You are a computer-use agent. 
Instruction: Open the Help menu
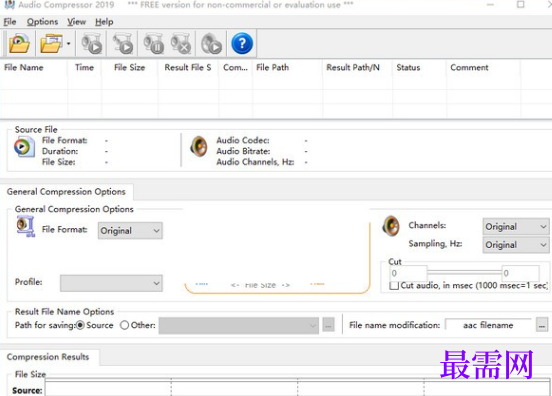coord(104,22)
